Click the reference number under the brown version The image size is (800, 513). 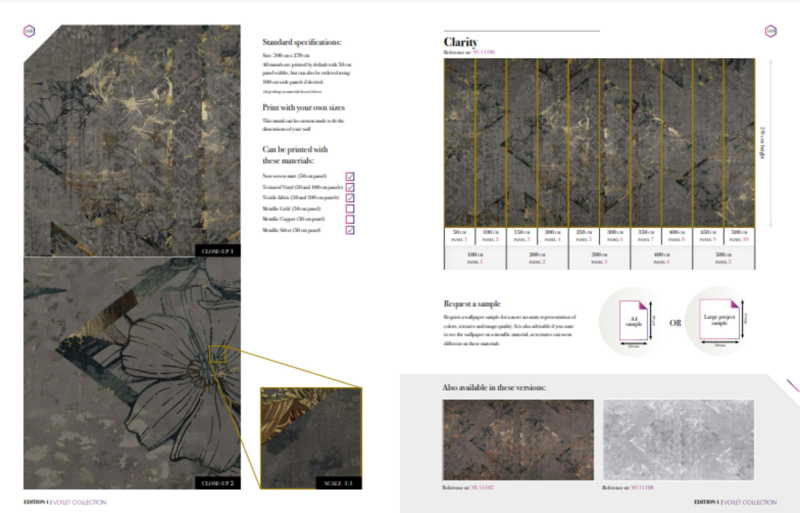click(x=482, y=487)
